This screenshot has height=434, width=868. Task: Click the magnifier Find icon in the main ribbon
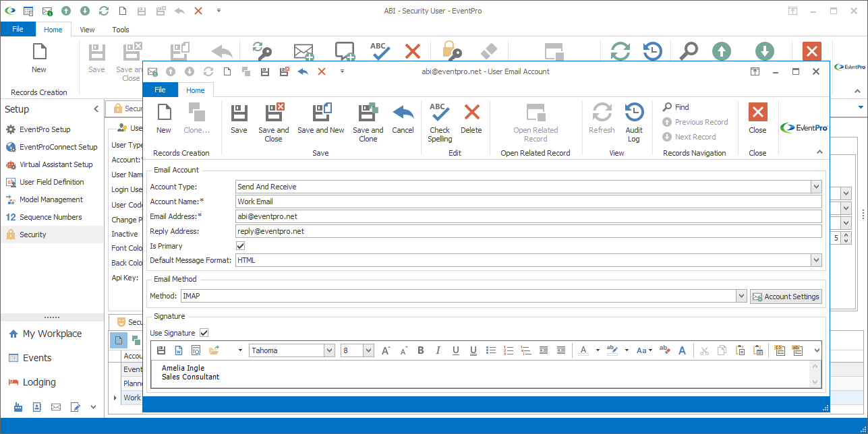(688, 52)
